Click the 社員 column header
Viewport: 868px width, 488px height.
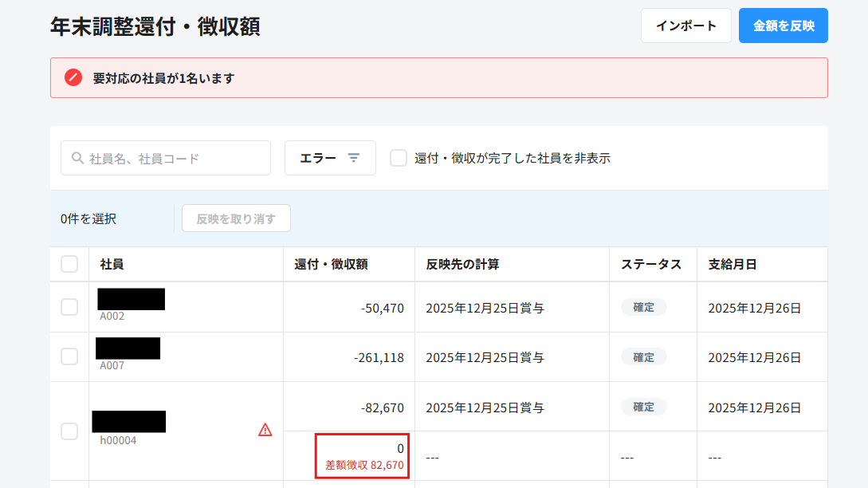pyautogui.click(x=112, y=264)
